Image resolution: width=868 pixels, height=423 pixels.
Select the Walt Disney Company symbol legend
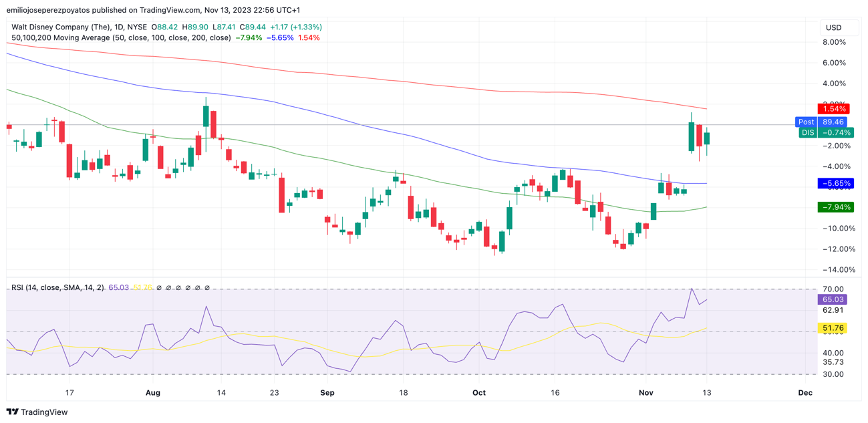pyautogui.click(x=79, y=27)
